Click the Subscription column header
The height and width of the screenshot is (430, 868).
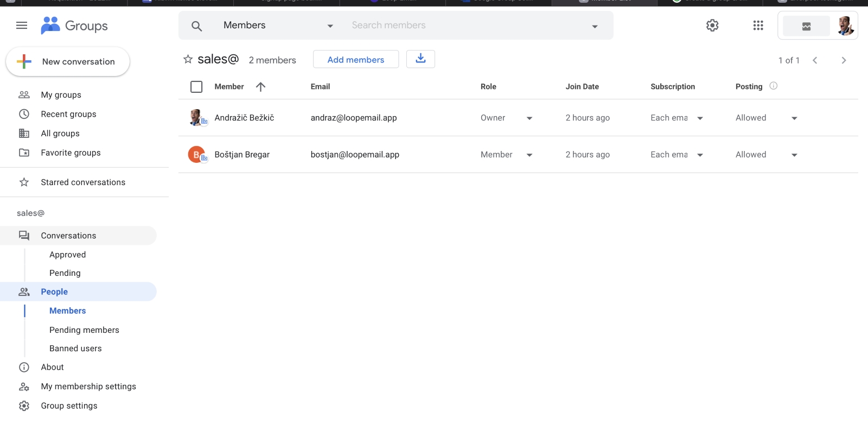[x=673, y=87]
